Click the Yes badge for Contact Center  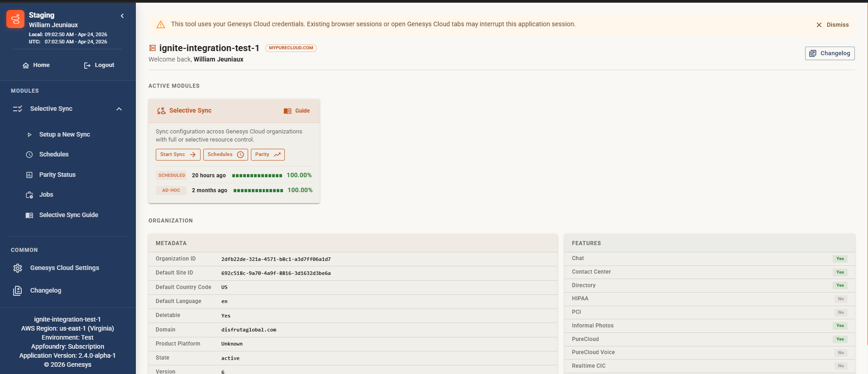(x=840, y=272)
